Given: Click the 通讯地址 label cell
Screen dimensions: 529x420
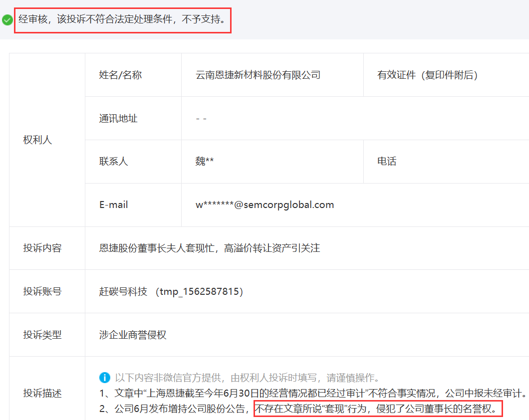Looking at the screenshot, I should coord(133,118).
